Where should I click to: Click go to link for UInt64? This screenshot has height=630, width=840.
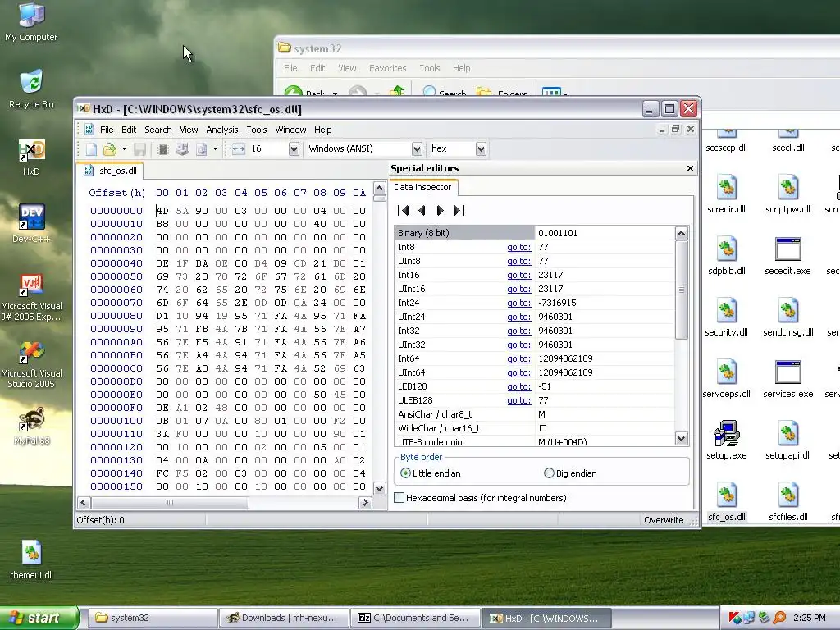point(518,372)
